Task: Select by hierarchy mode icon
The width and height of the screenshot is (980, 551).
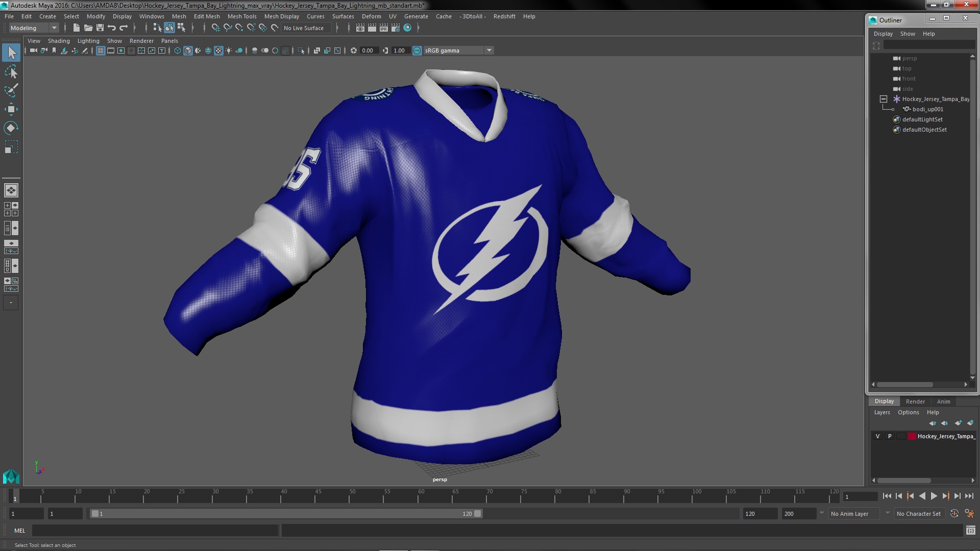Action: point(157,28)
